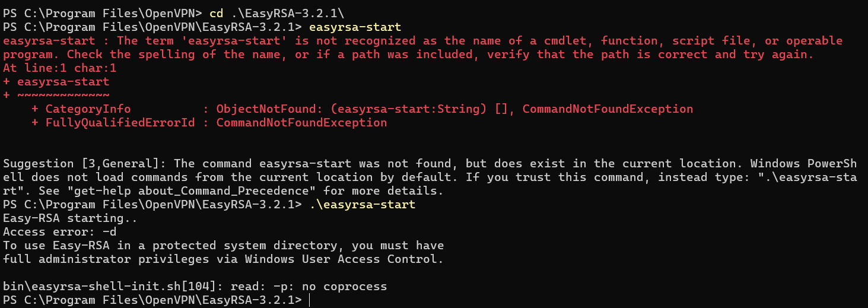Click the 'Windows User Access Control.' text

(x=345, y=259)
